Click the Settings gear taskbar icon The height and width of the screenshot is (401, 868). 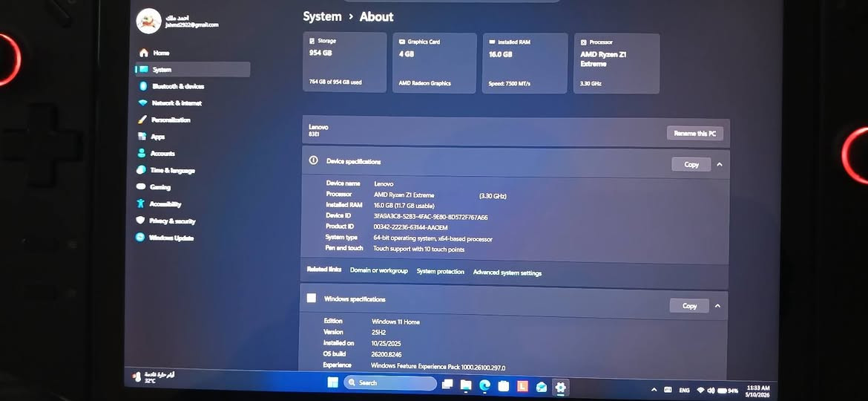click(560, 388)
